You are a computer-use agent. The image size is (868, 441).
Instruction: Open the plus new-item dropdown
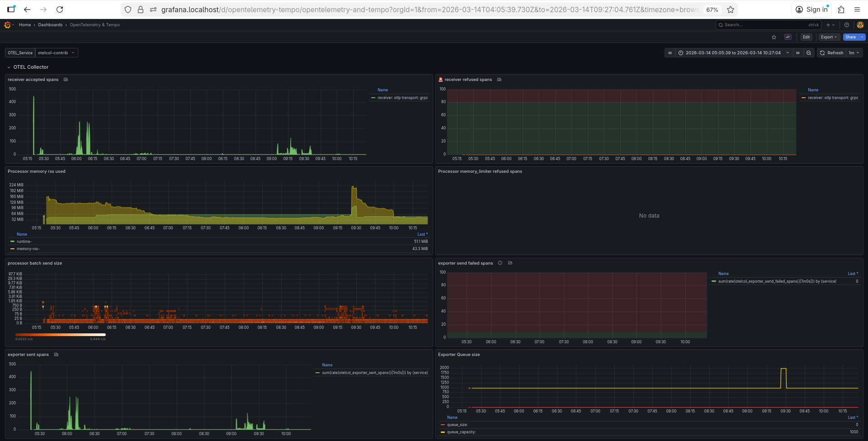click(830, 25)
